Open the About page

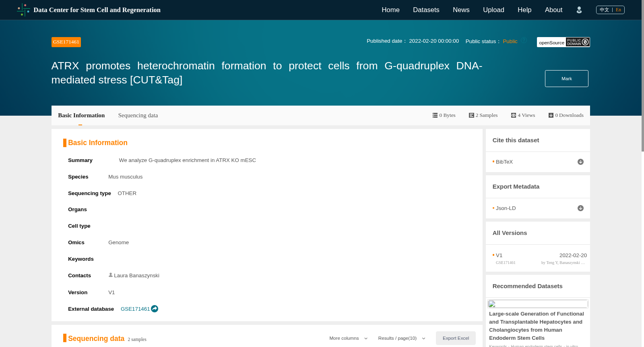click(x=553, y=10)
